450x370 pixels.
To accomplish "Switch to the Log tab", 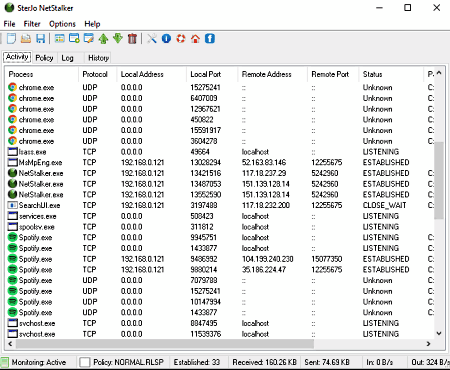I will pyautogui.click(x=67, y=58).
